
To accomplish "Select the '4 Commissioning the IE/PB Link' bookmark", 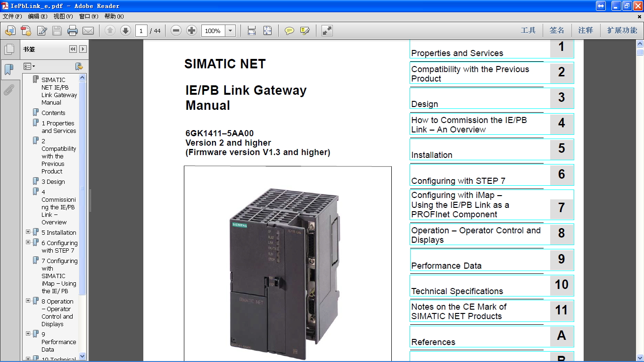I will [58, 207].
